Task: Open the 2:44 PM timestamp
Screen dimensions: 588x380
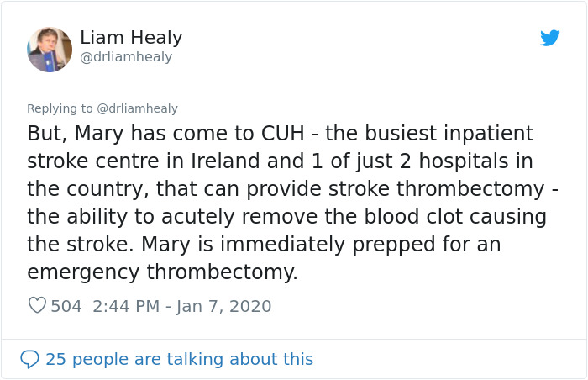Action: coord(126,306)
